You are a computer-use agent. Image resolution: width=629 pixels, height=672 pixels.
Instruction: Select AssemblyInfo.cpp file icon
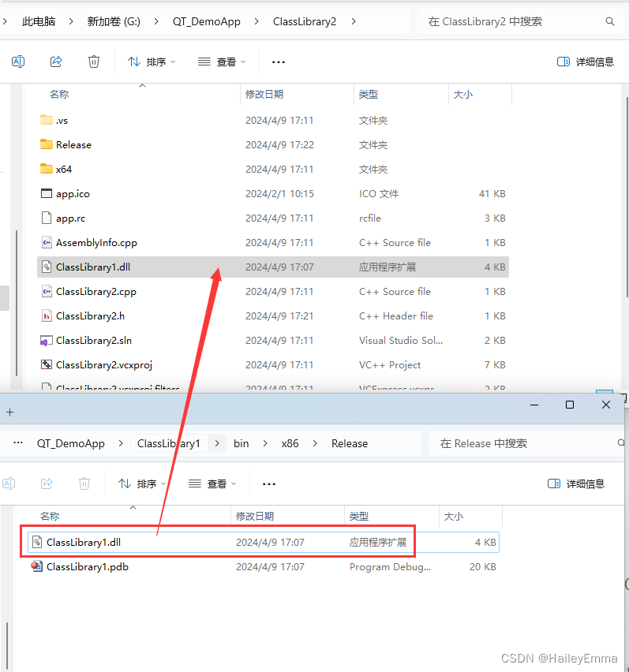47,242
